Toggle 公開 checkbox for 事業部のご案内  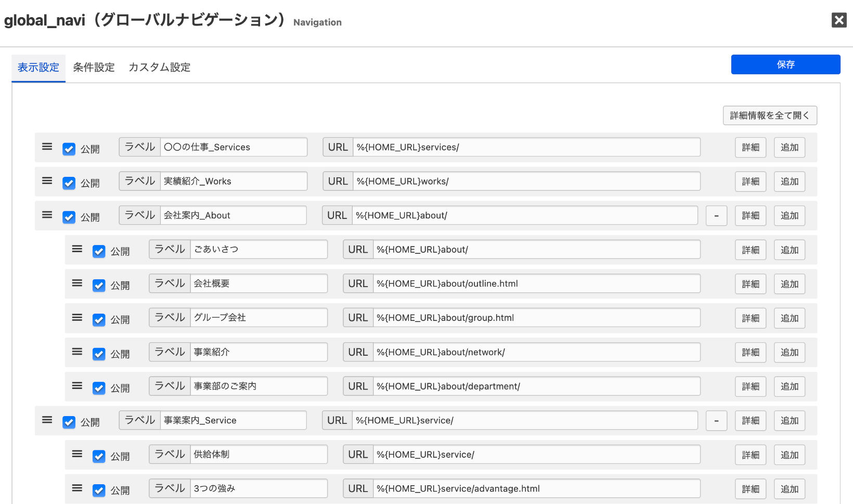pos(99,388)
